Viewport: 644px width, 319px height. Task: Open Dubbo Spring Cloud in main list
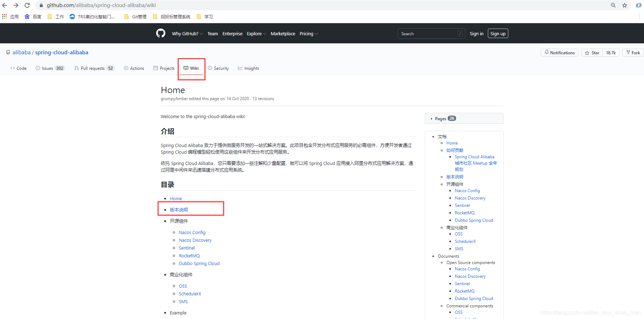click(199, 264)
